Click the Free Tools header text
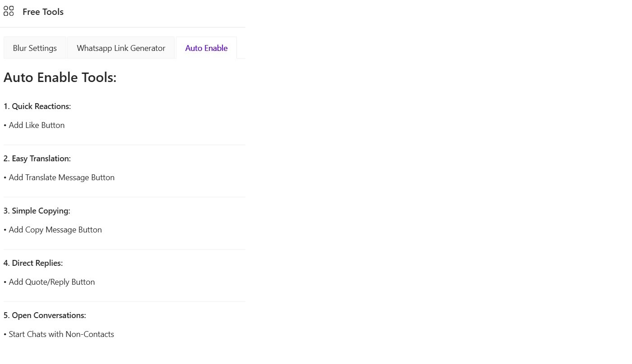Viewport: 632px width, 364px height. click(x=43, y=12)
